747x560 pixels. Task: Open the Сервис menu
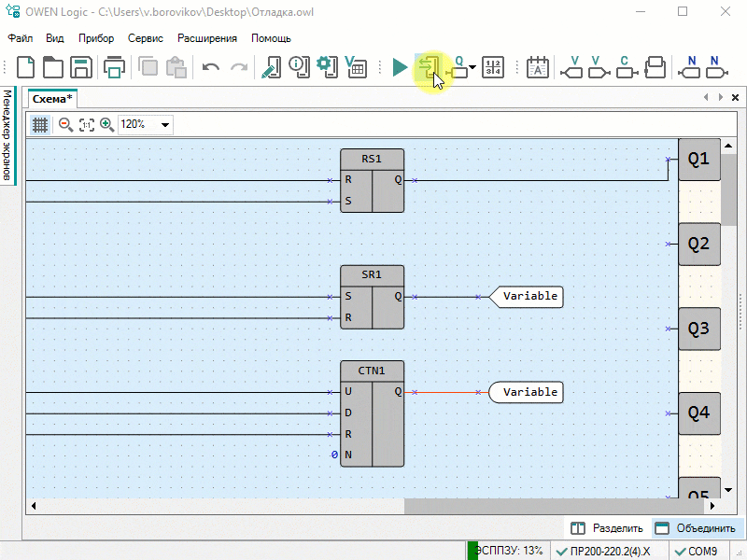point(145,38)
